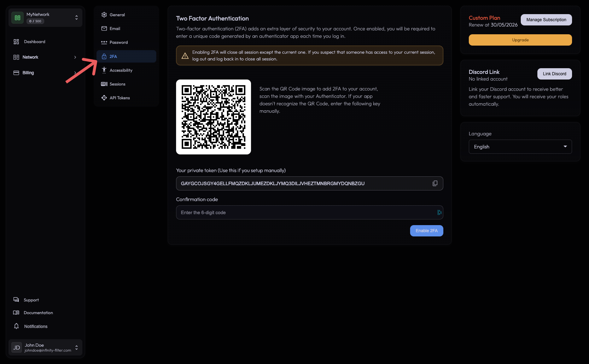Click the 0 / 500 usage badge
Image resolution: width=589 pixels, height=364 pixels.
coord(35,21)
